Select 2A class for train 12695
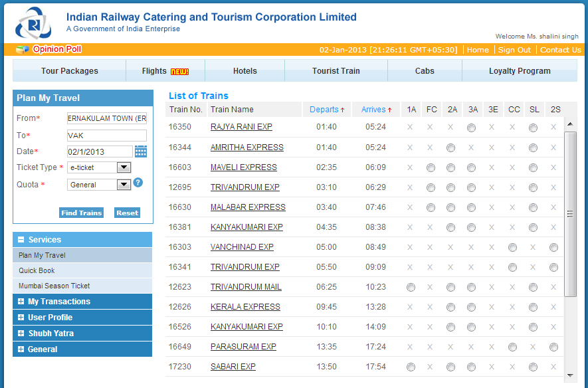Viewport: 588px width, 388px height. click(450, 188)
